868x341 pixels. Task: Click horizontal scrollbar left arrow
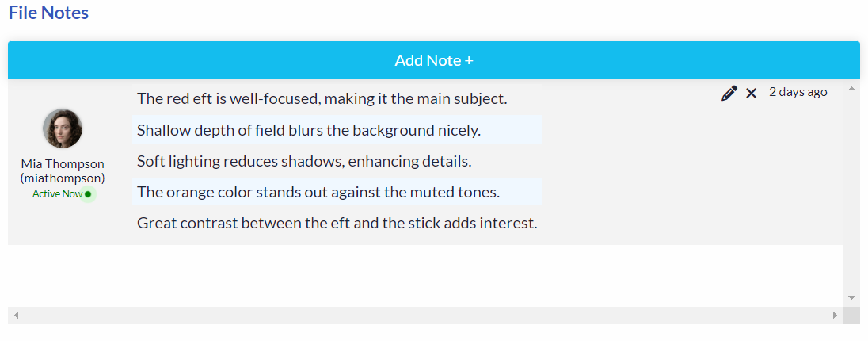pyautogui.click(x=16, y=315)
